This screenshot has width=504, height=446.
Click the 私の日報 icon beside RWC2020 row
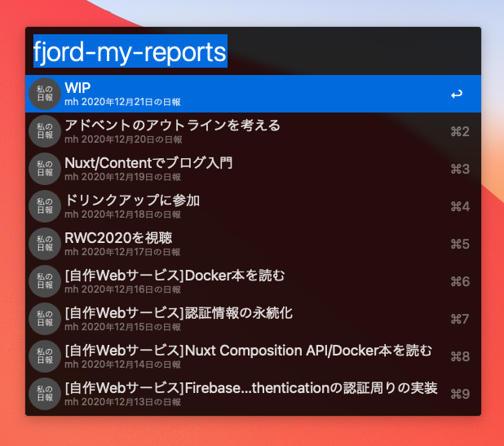click(x=45, y=244)
